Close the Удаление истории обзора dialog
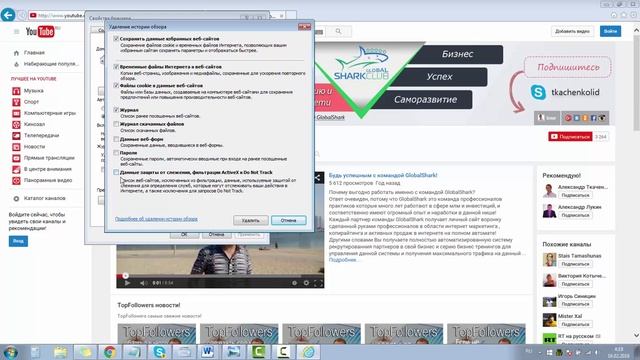The image size is (640, 360). point(304,27)
